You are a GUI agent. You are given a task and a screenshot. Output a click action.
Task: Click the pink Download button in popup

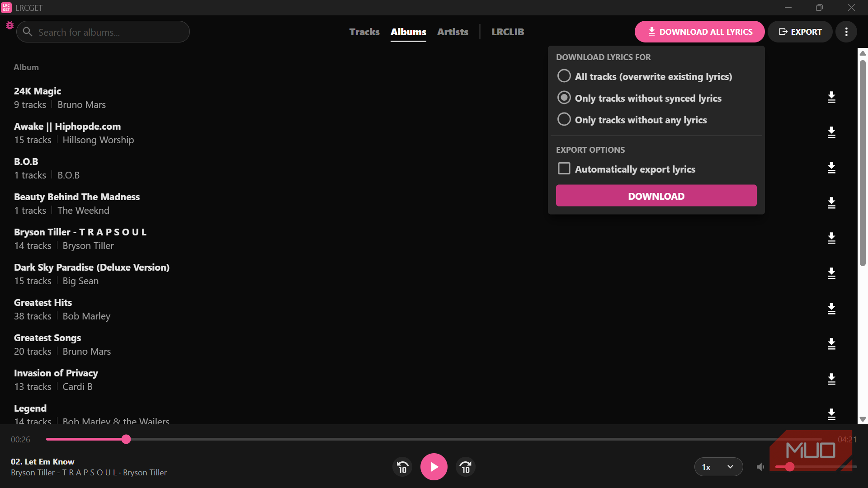[x=656, y=196]
